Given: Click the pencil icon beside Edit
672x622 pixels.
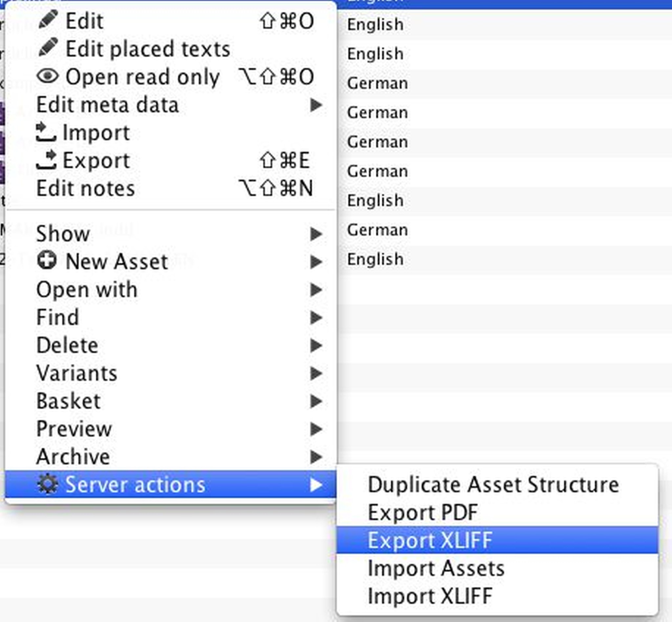Looking at the screenshot, I should (48, 20).
